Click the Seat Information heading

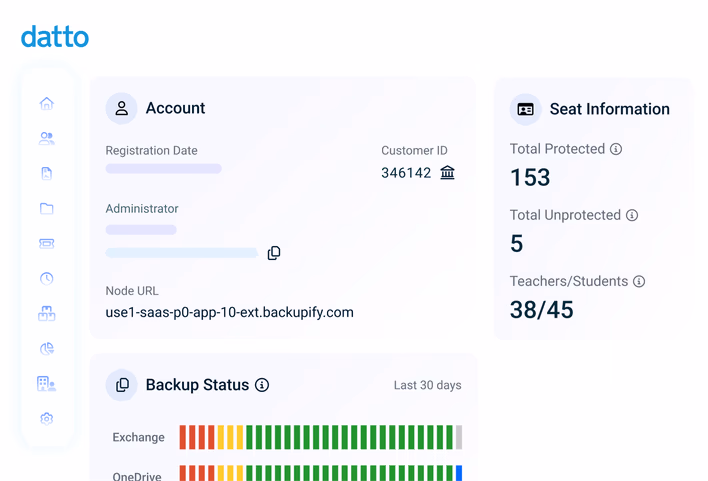coord(610,109)
